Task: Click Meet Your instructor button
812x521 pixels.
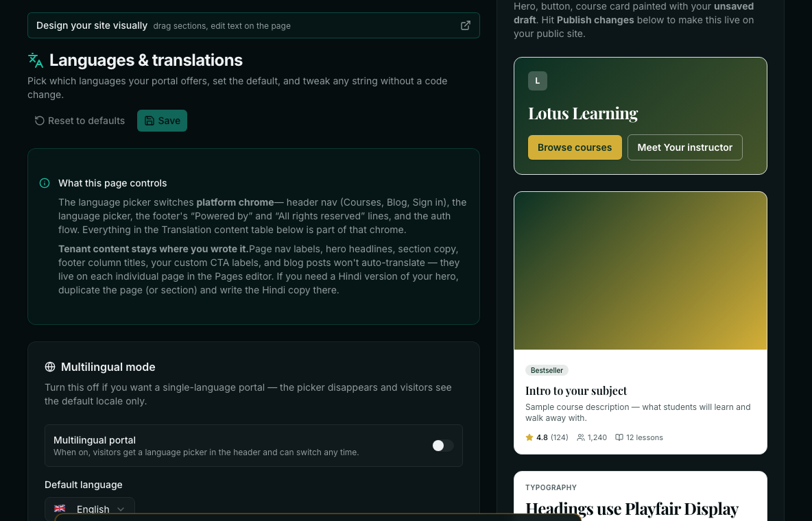Action: click(684, 147)
